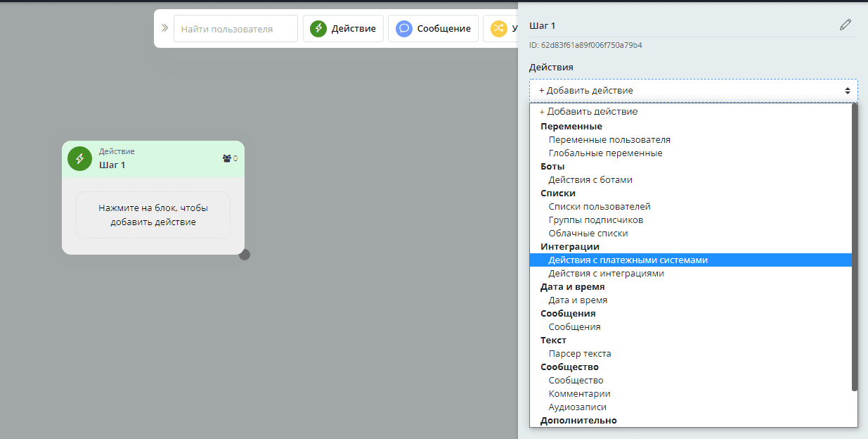
Task: Select Действия с платежными системами option
Action: pyautogui.click(x=628, y=260)
